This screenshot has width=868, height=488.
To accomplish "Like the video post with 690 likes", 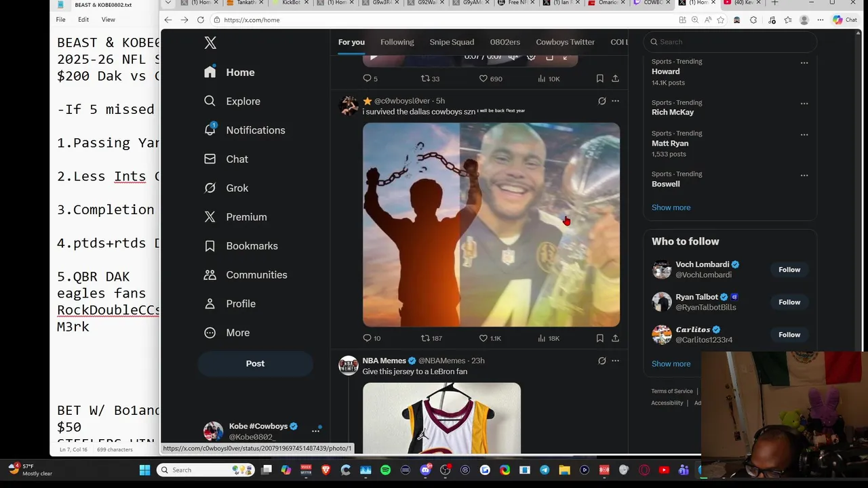I will click(490, 79).
